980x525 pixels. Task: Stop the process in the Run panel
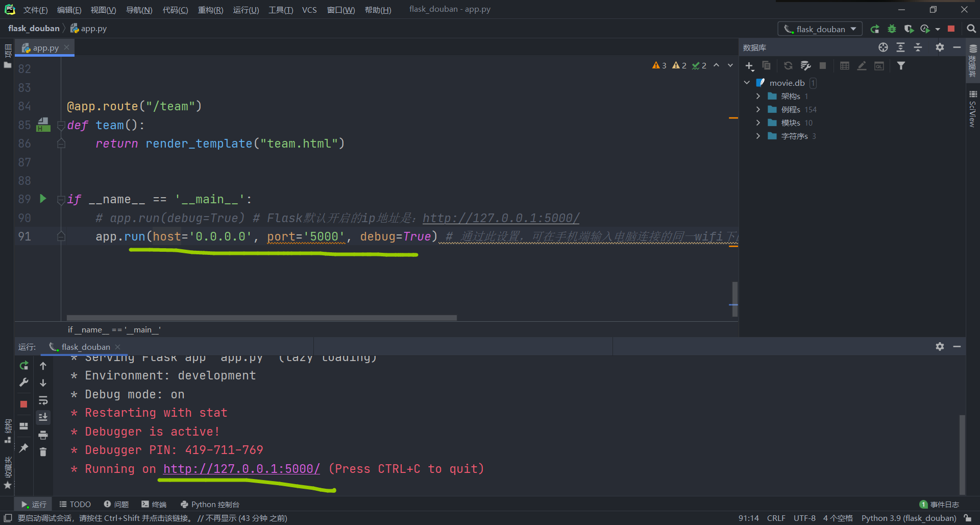tap(23, 404)
